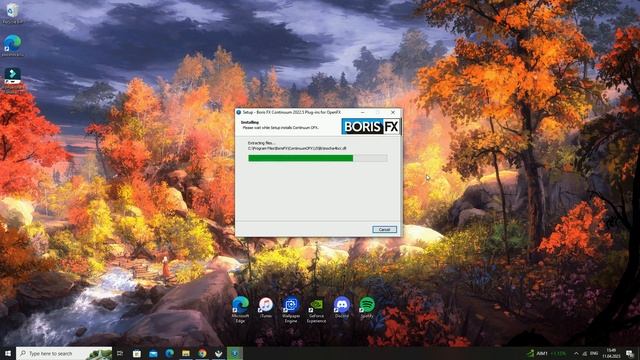Screen dimensions: 640x360
Task: Open the notification center icon
Action: (630, 353)
